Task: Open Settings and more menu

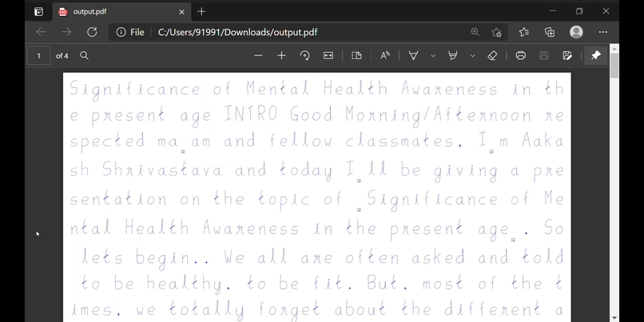Action: pos(602,32)
